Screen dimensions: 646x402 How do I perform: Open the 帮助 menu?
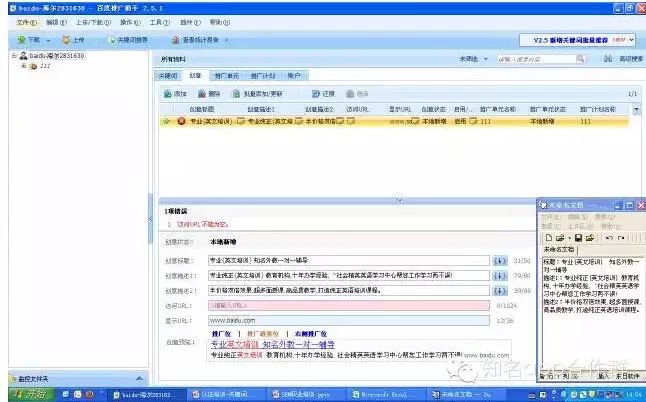[220, 22]
